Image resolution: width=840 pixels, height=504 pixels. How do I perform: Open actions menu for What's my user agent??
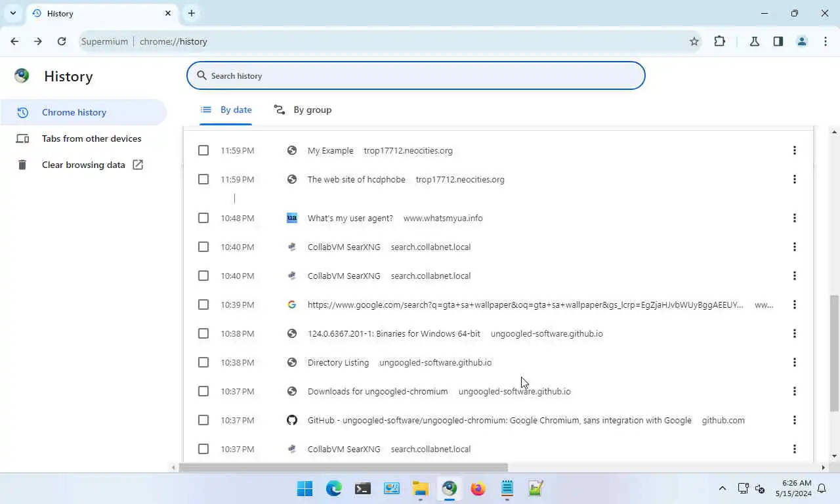(x=794, y=218)
